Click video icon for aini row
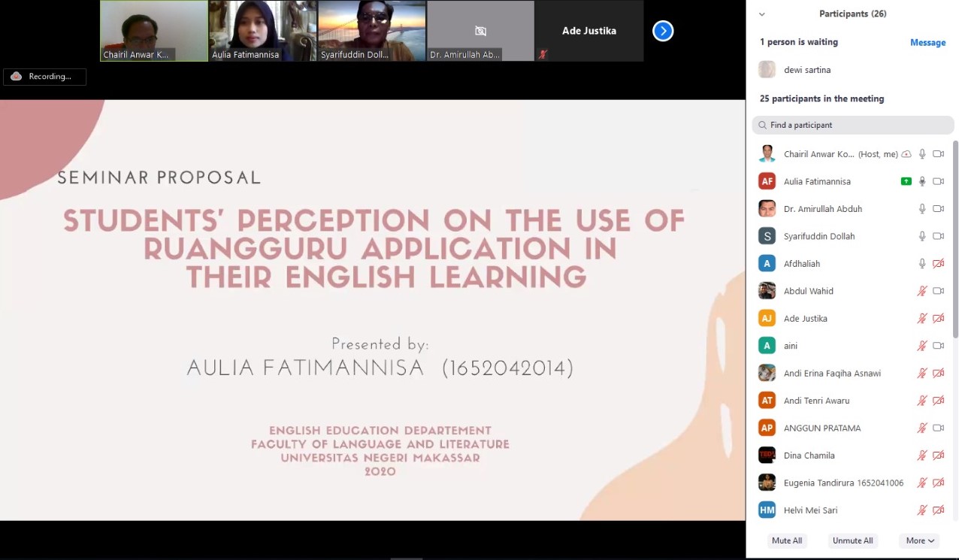This screenshot has height=560, width=959. tap(938, 346)
